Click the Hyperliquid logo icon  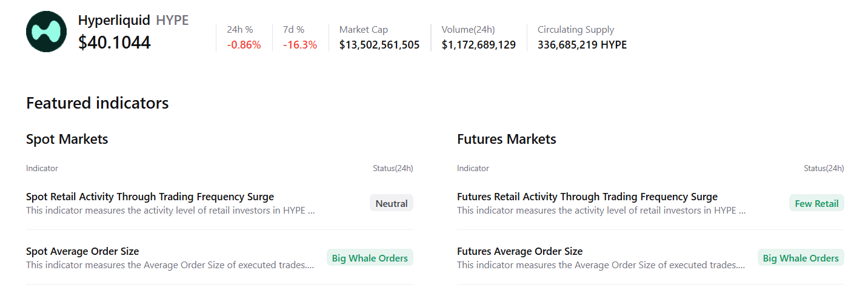click(46, 32)
